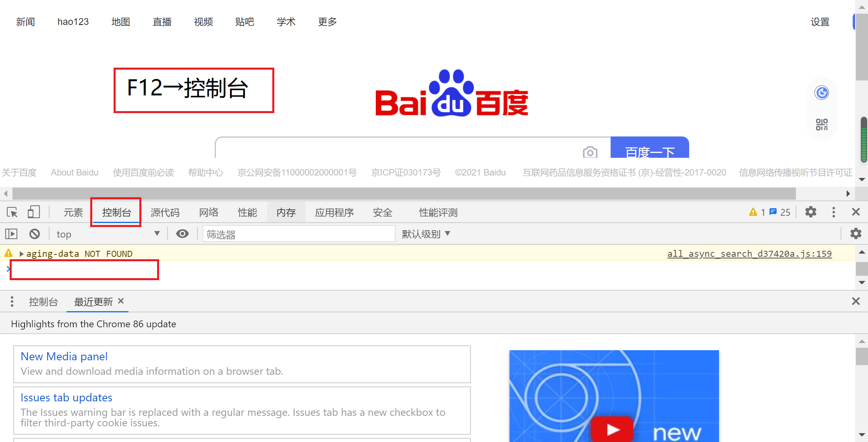Open the hao123 link
Image resolution: width=868 pixels, height=442 pixels.
pyautogui.click(x=73, y=22)
